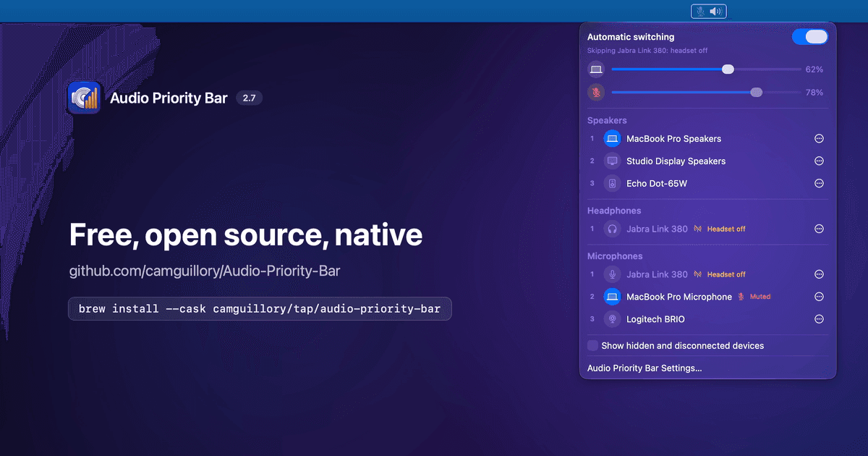Turn off Automatic switching
Screen dimensions: 868x456
[x=809, y=37]
